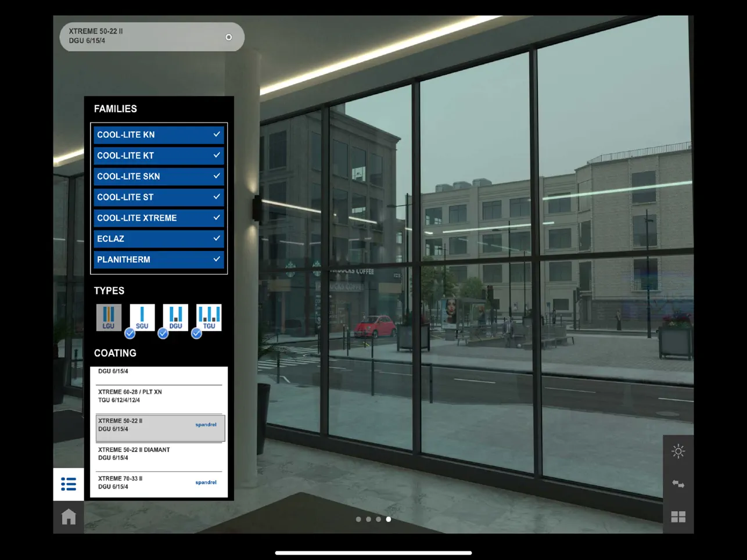Click the spandrel link for XTREME 70-33 II
747x560 pixels.
click(206, 482)
